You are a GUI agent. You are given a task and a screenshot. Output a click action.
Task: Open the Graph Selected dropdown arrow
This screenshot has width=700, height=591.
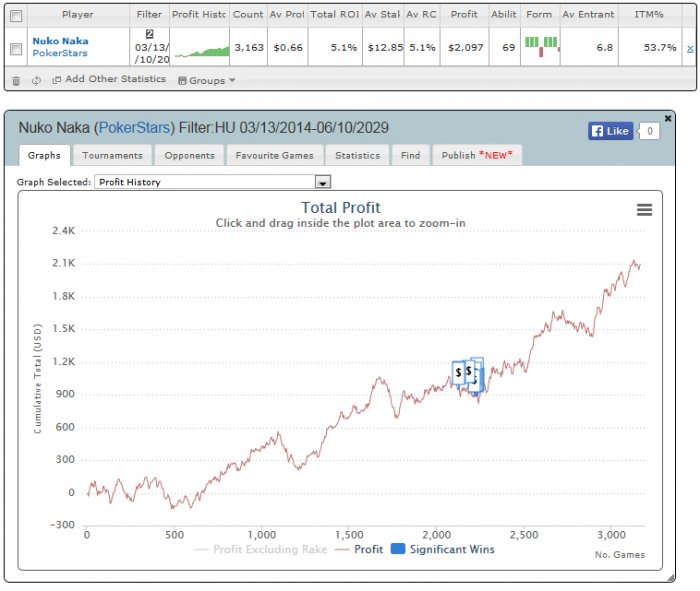pos(323,182)
